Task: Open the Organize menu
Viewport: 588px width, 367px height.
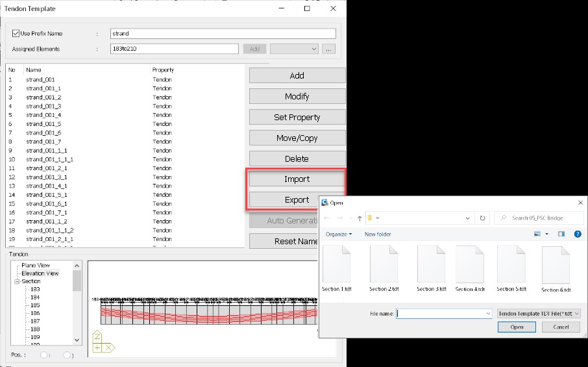Action: [x=339, y=234]
